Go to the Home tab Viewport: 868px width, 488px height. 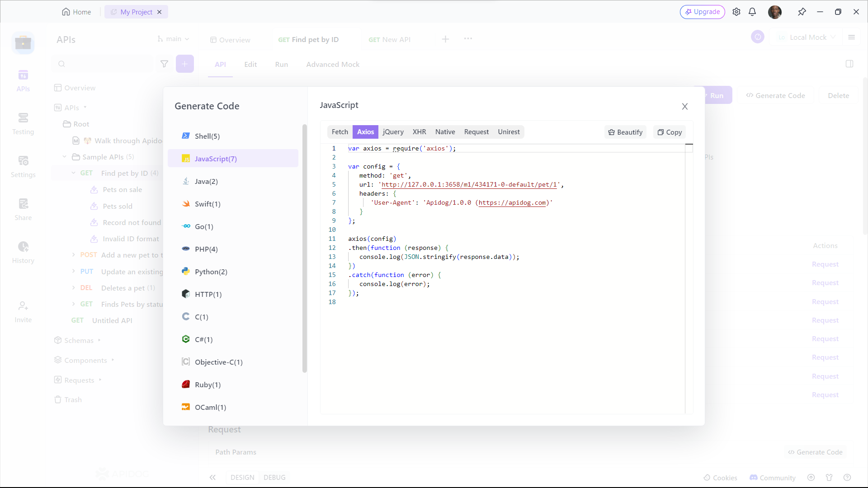(76, 12)
